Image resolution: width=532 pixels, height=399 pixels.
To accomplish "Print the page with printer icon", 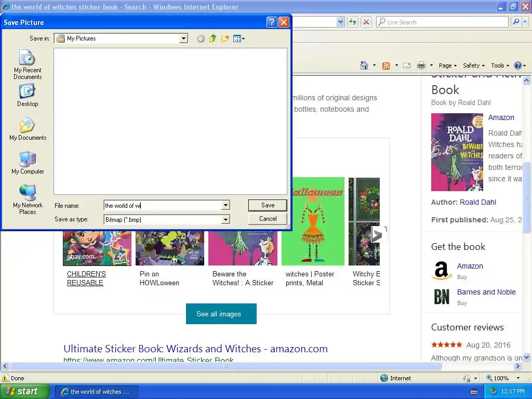I will (x=421, y=65).
